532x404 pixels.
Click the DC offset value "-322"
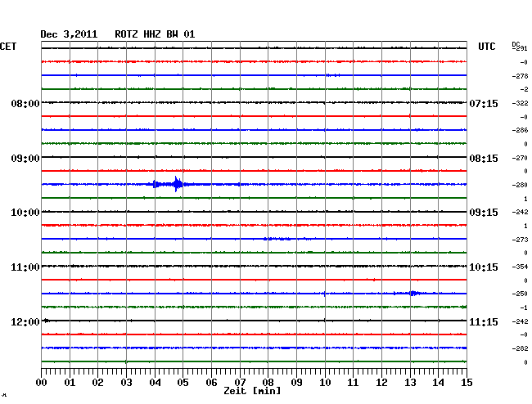[x=520, y=103]
